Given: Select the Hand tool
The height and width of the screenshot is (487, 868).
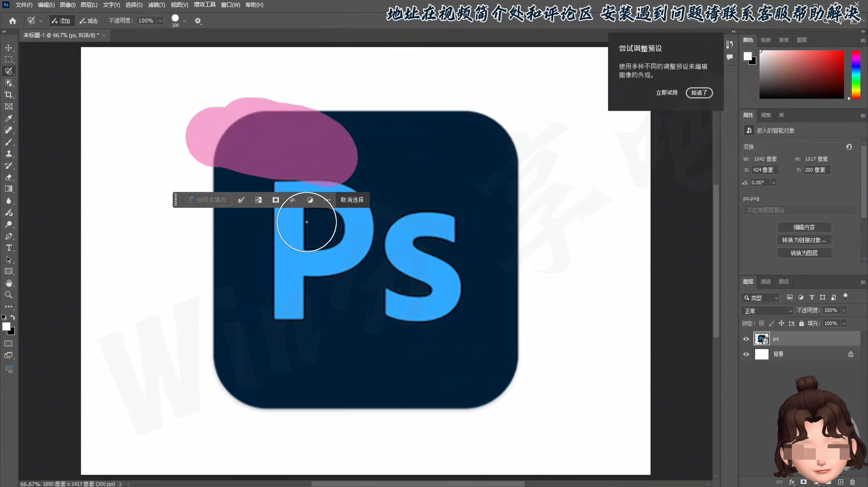Looking at the screenshot, I should pos(8,283).
